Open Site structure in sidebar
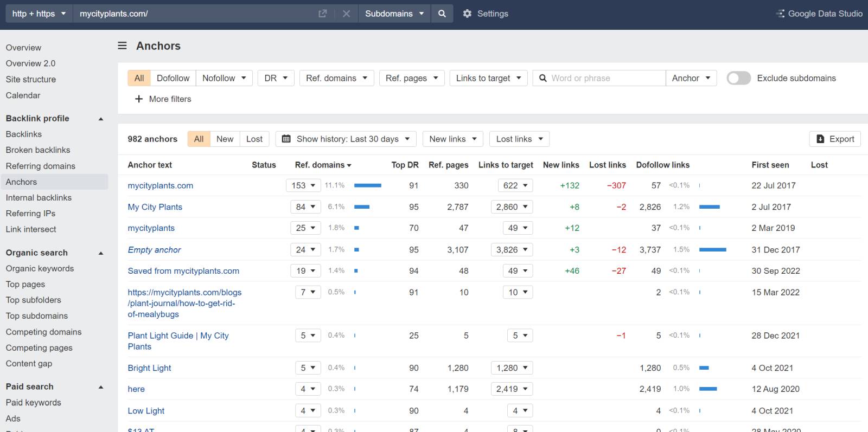Screen dimensions: 868x432 click(31, 79)
